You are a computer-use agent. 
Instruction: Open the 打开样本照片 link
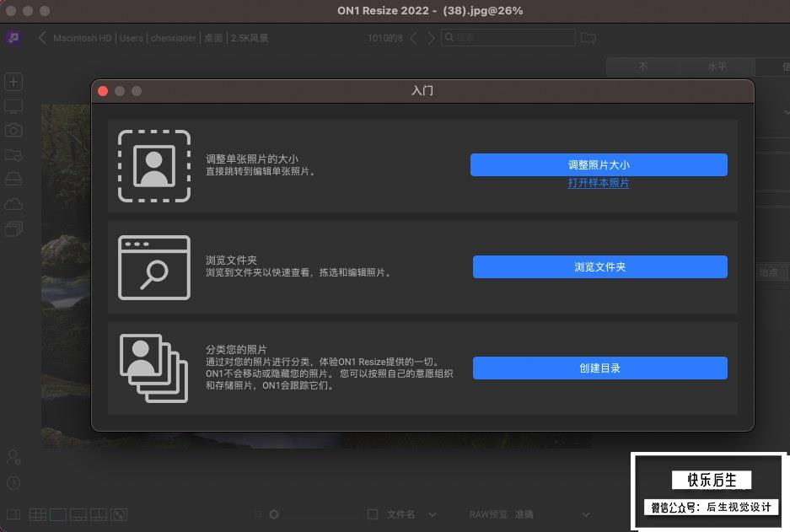(599, 183)
